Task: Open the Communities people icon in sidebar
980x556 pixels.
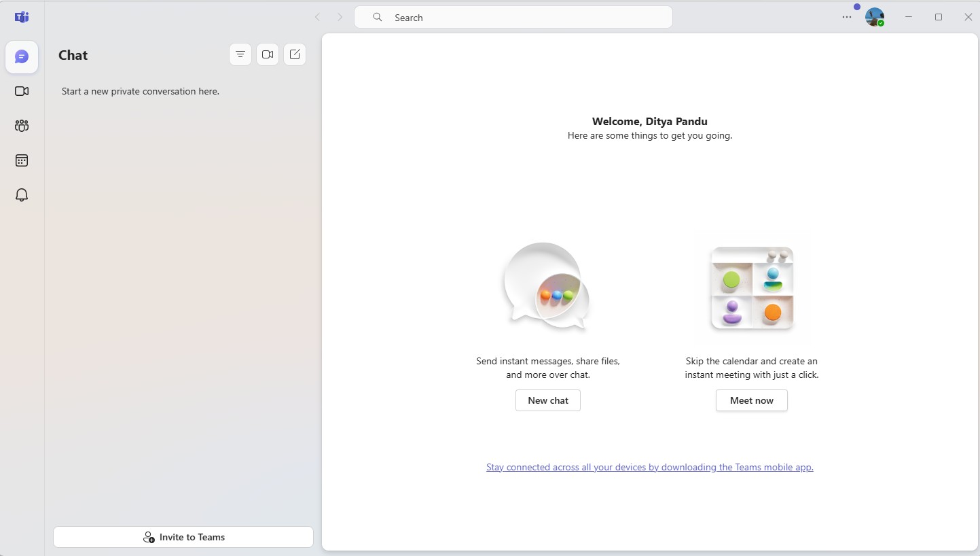Action: point(22,126)
